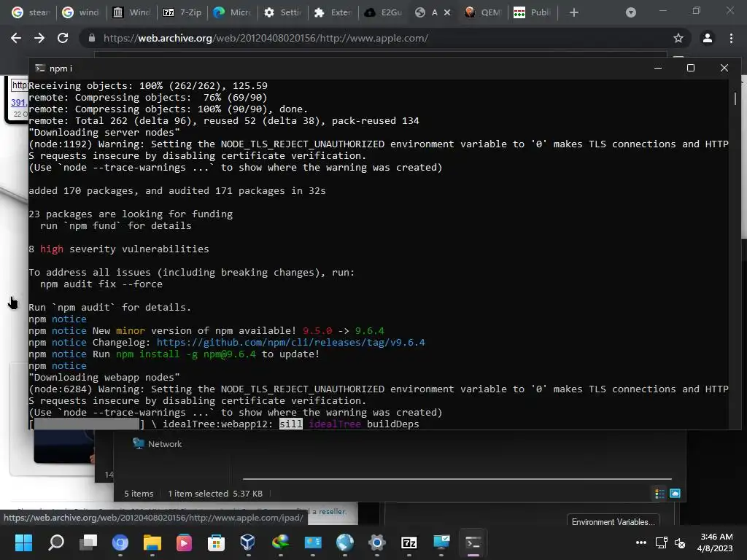This screenshot has width=747, height=560.
Task: Open network status tray icon
Action: coord(661,542)
